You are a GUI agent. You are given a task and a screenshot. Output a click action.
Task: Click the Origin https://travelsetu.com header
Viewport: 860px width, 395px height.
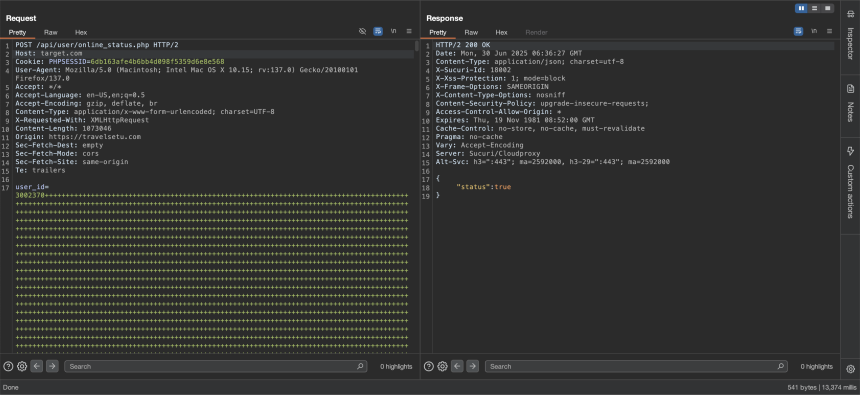78,137
